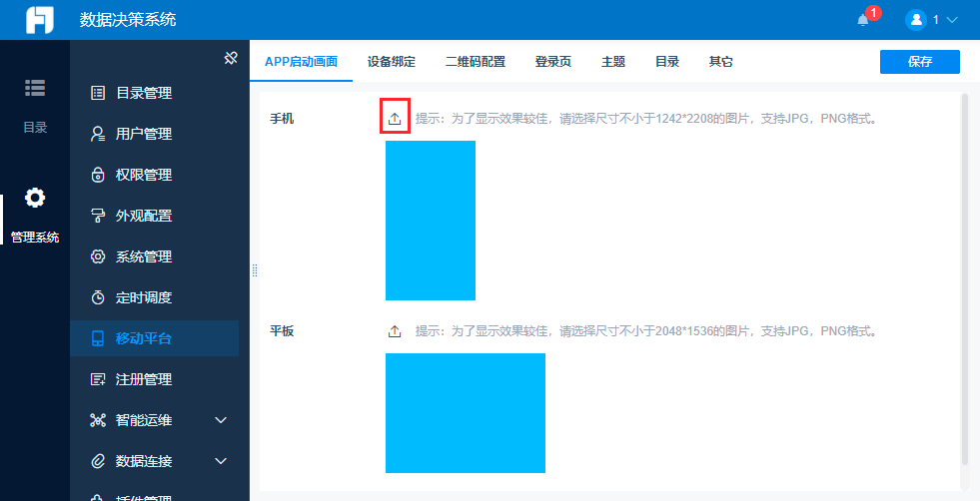Click the 平板 section label
The image size is (980, 501).
(282, 331)
